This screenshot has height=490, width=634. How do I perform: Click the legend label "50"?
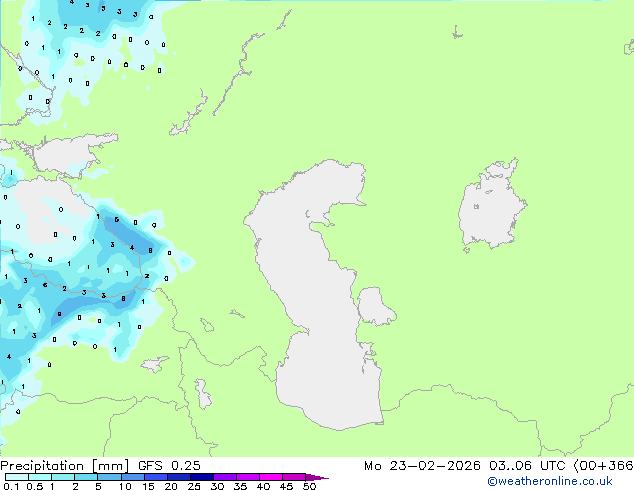[309, 486]
